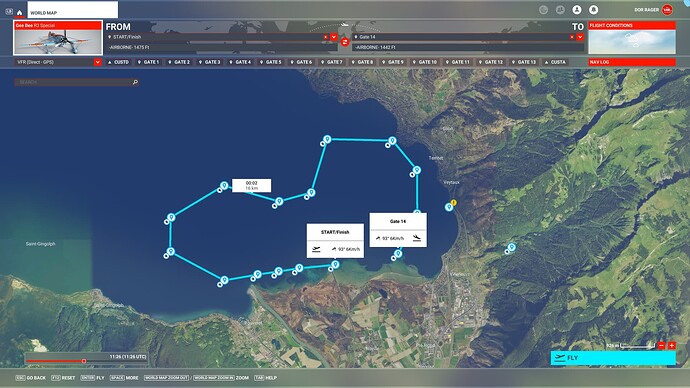690x388 pixels.
Task: Click MORE in bottom bar
Action: click(x=124, y=378)
